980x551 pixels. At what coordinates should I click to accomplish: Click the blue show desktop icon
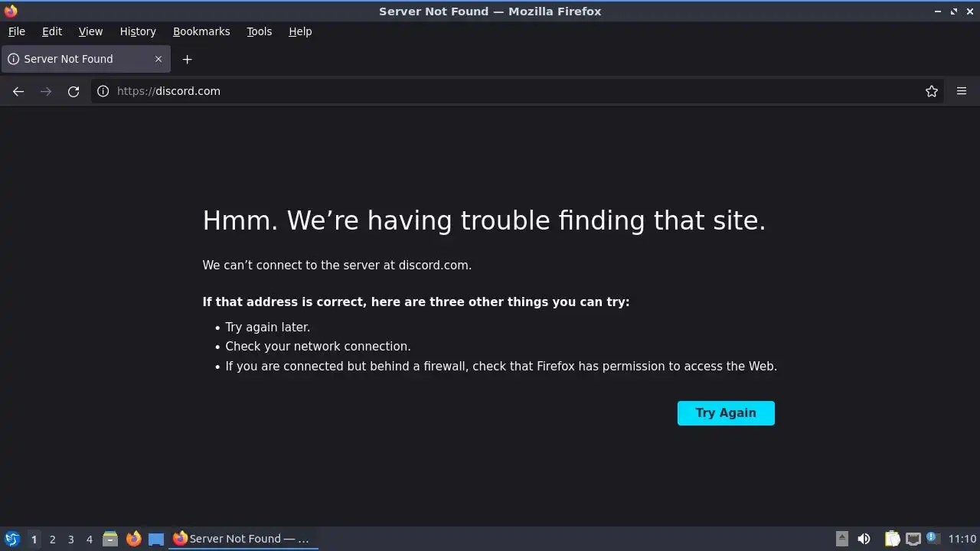point(156,539)
